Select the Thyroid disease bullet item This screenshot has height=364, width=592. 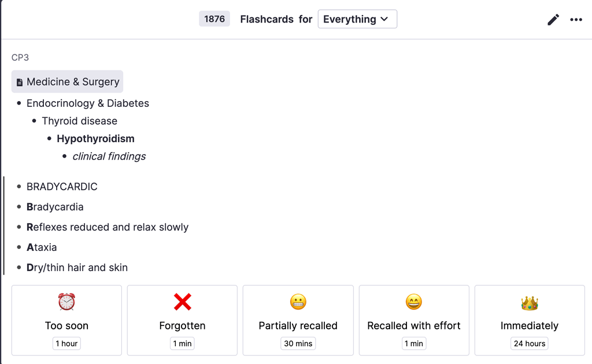pyautogui.click(x=80, y=121)
